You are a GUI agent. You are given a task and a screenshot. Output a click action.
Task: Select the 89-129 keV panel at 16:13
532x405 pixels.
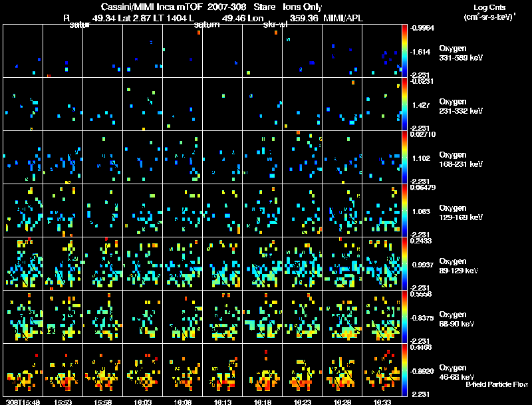[222, 264]
